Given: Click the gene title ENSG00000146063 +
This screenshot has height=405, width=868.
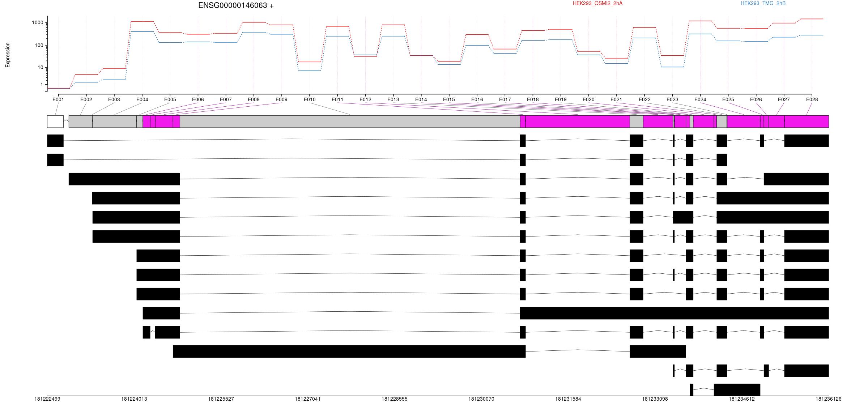Looking at the screenshot, I should click(x=236, y=5).
